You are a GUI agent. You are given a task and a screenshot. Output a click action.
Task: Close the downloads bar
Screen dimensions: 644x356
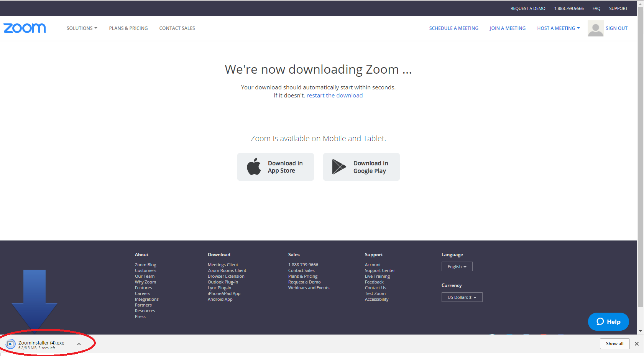click(637, 344)
